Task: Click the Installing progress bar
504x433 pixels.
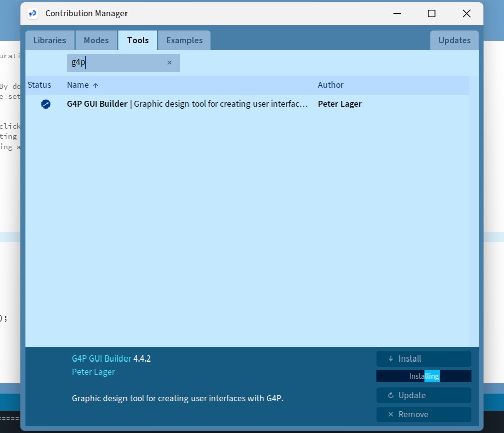Action: click(424, 376)
